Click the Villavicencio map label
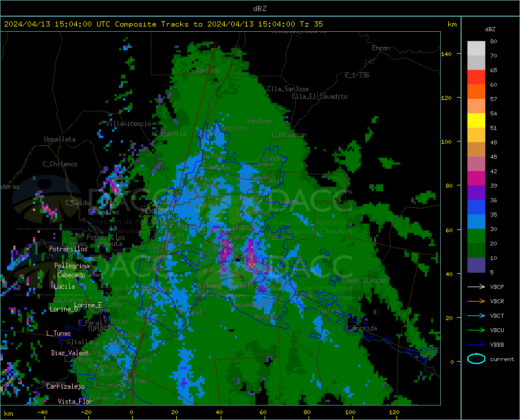The image size is (520, 420). click(129, 124)
